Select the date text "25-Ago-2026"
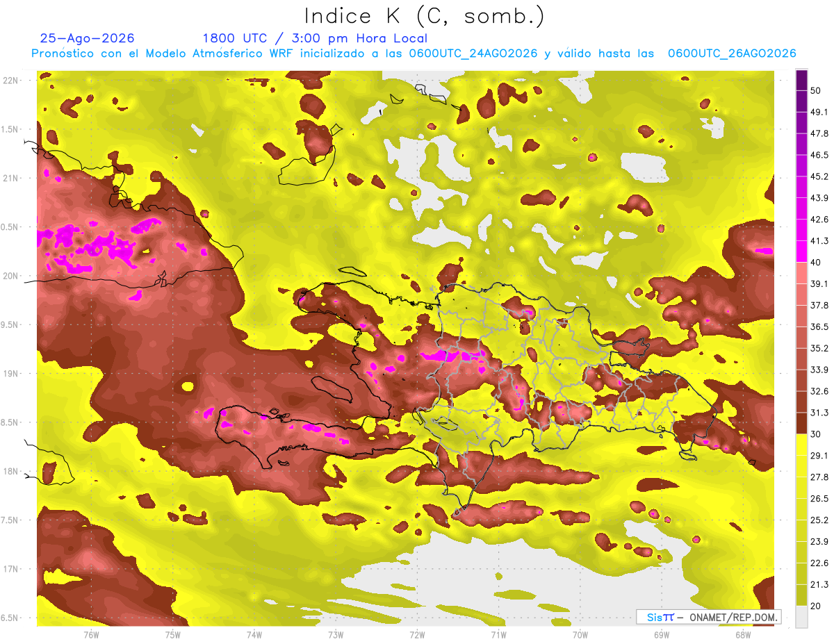Screen dimensions: 834x644 (88, 38)
